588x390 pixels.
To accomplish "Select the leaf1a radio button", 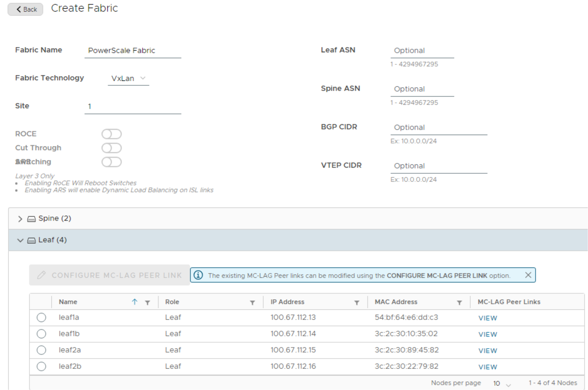I will [x=41, y=317].
